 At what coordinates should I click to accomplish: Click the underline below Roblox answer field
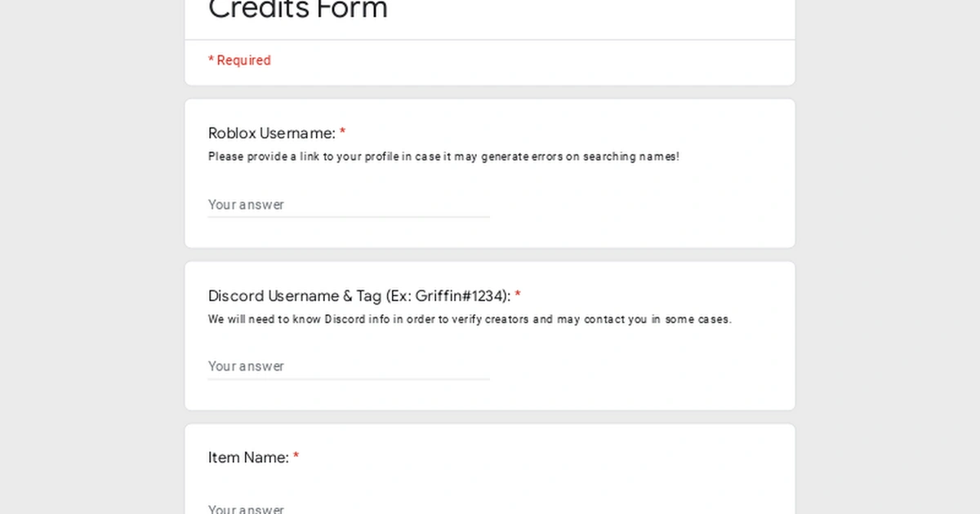pos(349,216)
